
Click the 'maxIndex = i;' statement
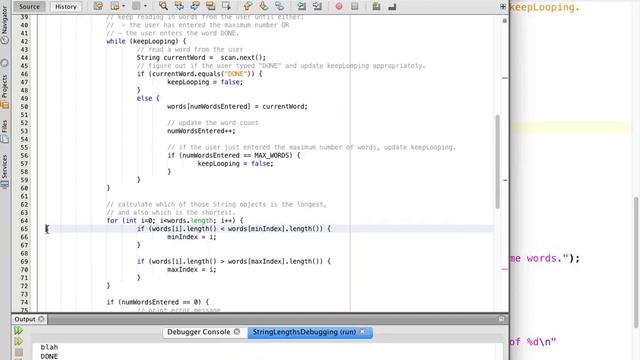[191, 270]
